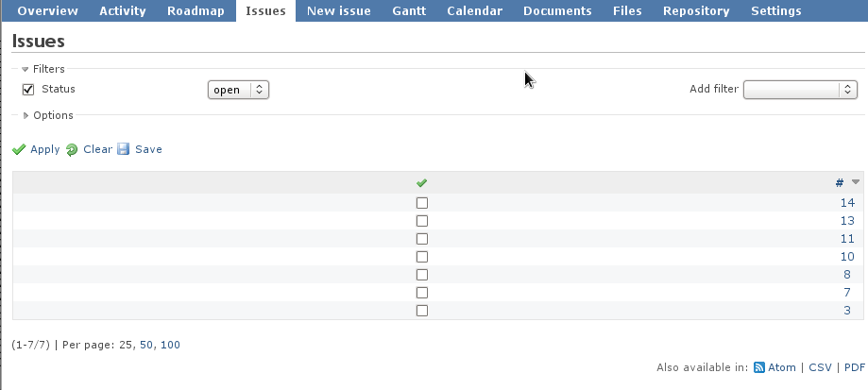The image size is (868, 390).
Task: Export issues as PDF
Action: 855,367
